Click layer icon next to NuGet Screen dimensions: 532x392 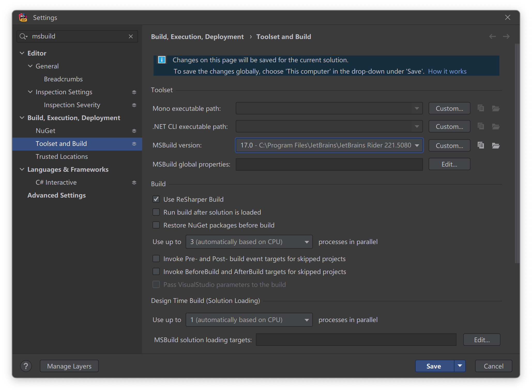[134, 131]
